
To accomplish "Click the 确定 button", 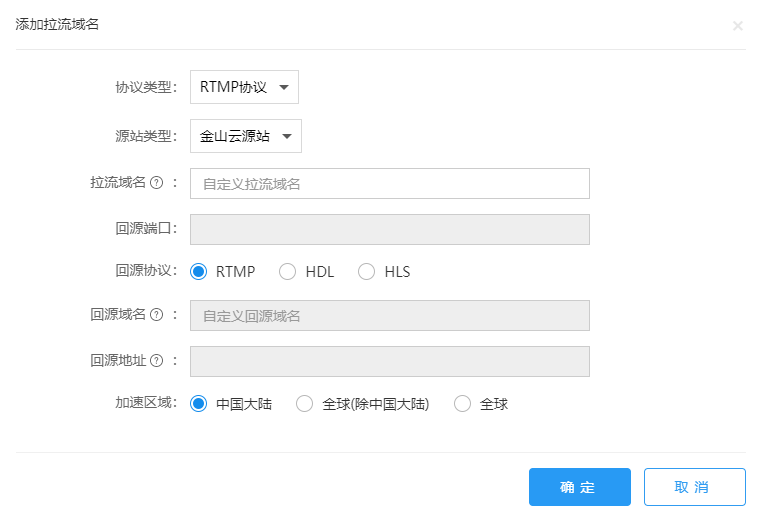I will click(580, 487).
